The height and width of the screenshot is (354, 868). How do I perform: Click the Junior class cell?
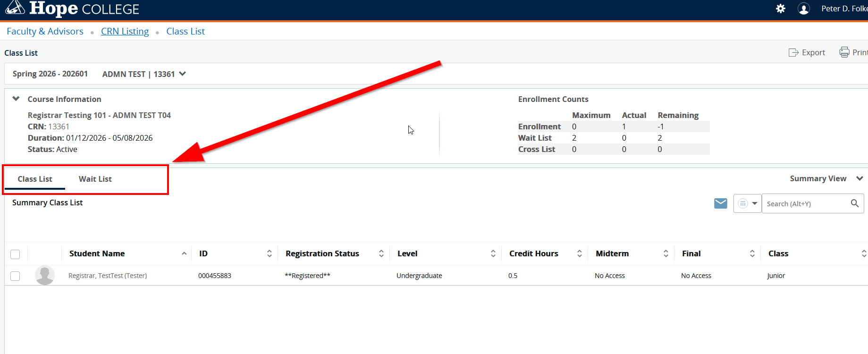coord(776,276)
